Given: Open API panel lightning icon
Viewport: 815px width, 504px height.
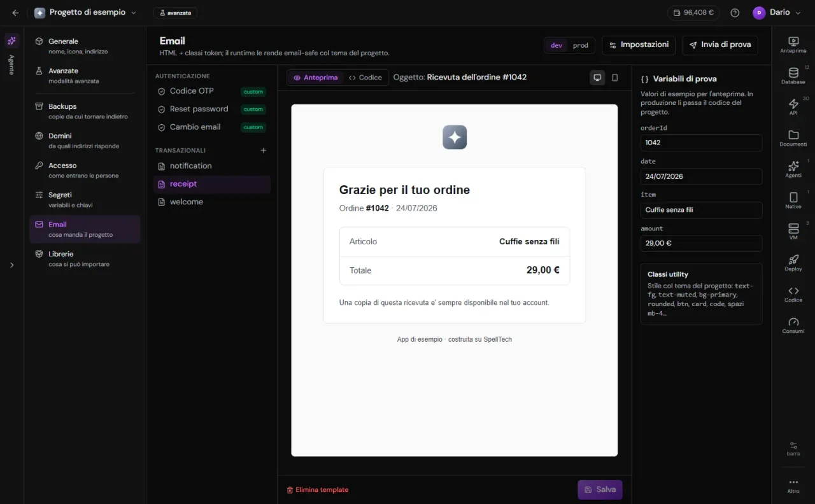Looking at the screenshot, I should [x=793, y=107].
